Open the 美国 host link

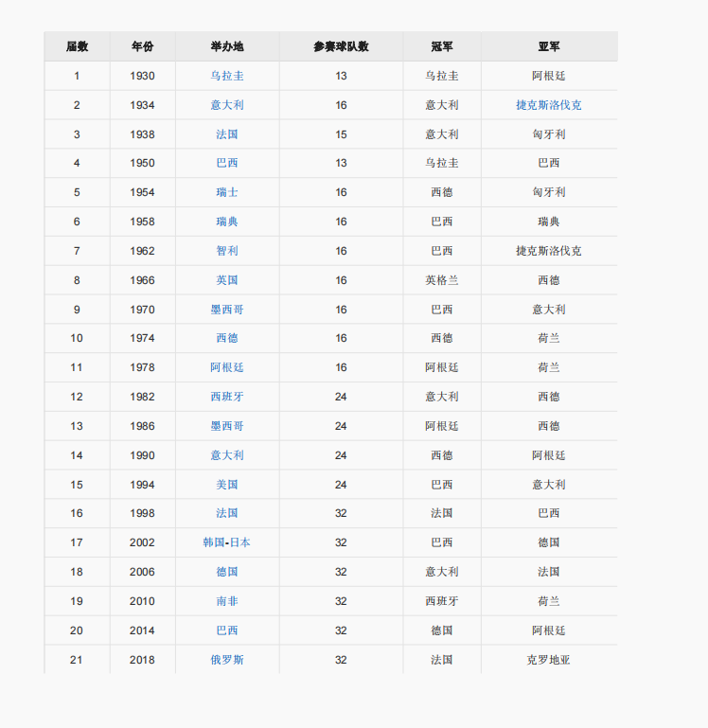click(227, 485)
